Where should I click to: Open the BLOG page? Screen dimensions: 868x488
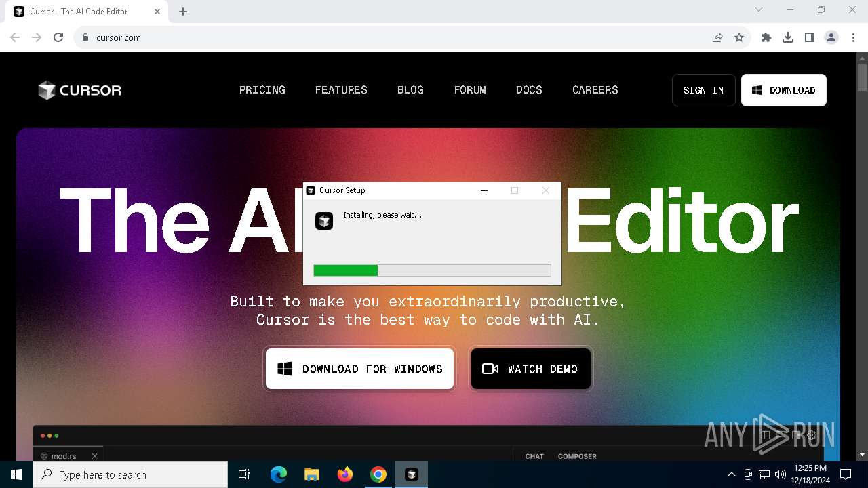click(x=410, y=90)
